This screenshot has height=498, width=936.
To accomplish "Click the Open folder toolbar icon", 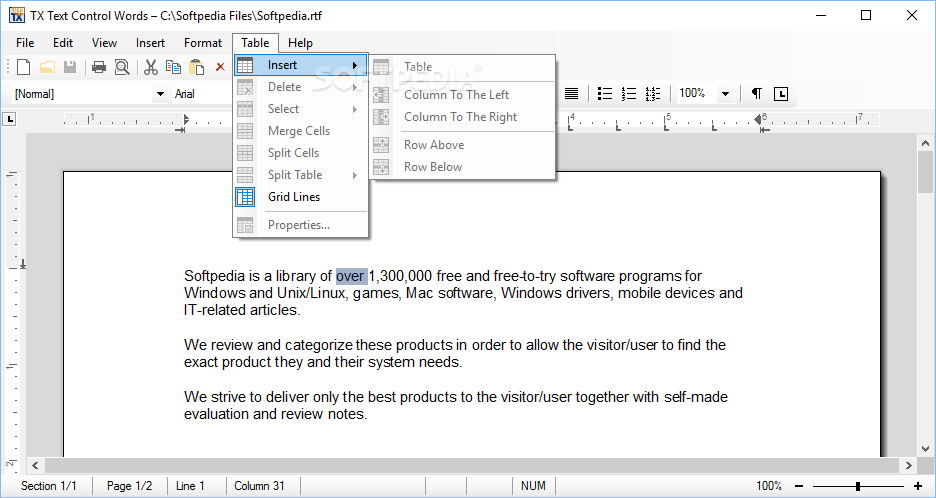I will pyautogui.click(x=47, y=67).
